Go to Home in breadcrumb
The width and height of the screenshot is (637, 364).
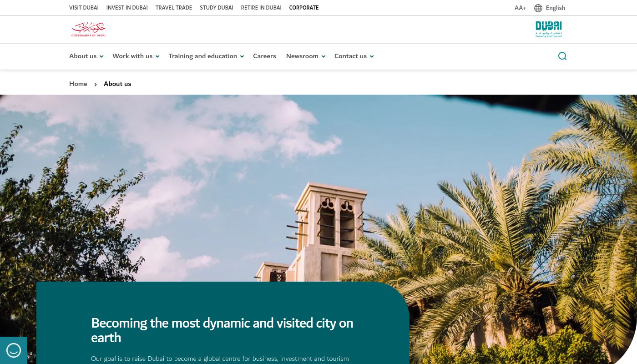tap(78, 84)
